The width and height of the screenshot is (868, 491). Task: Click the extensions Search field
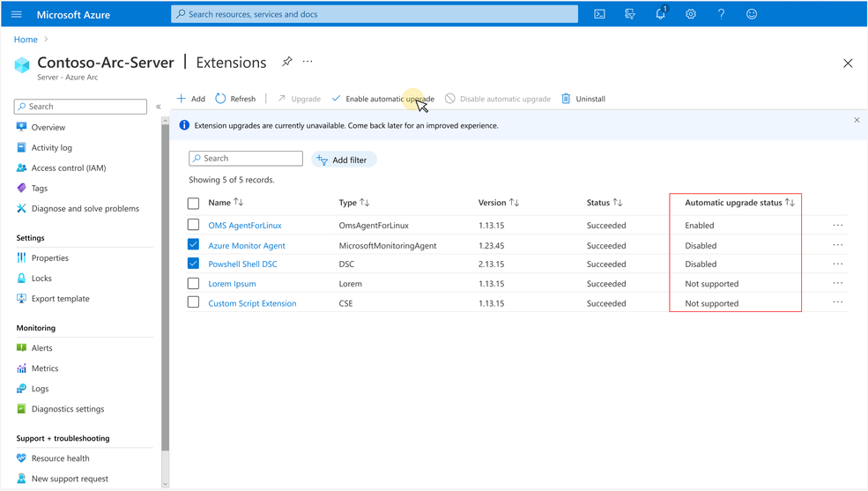point(246,159)
